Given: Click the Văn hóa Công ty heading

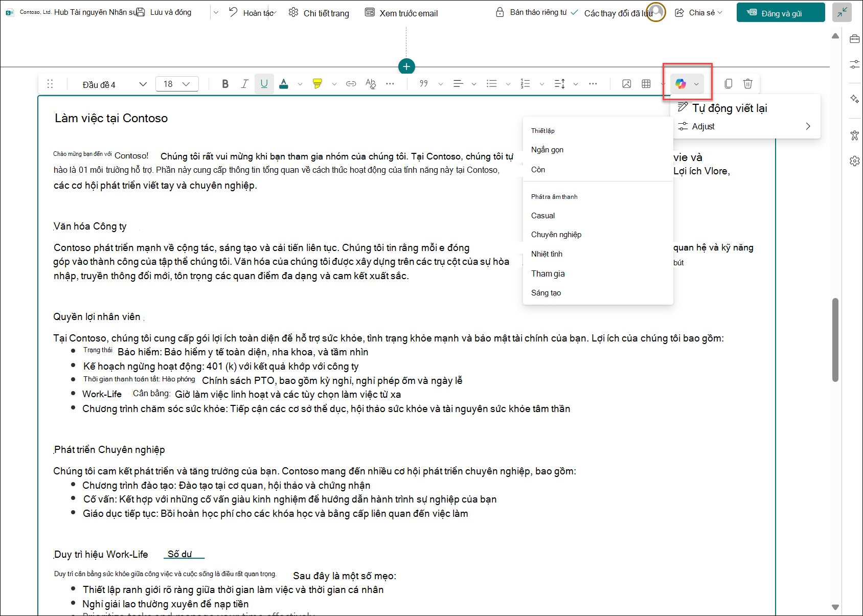Looking at the screenshot, I should tap(90, 226).
